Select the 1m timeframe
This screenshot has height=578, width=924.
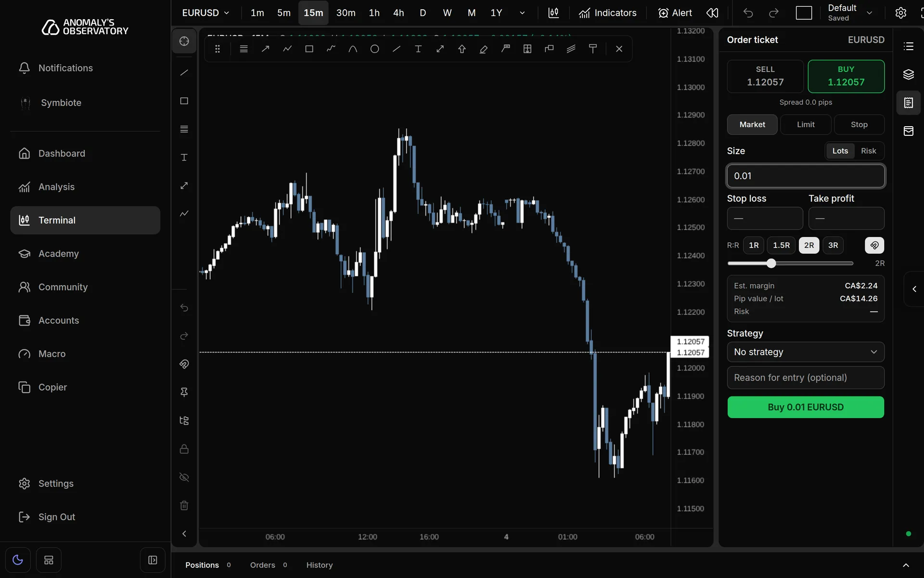257,13
